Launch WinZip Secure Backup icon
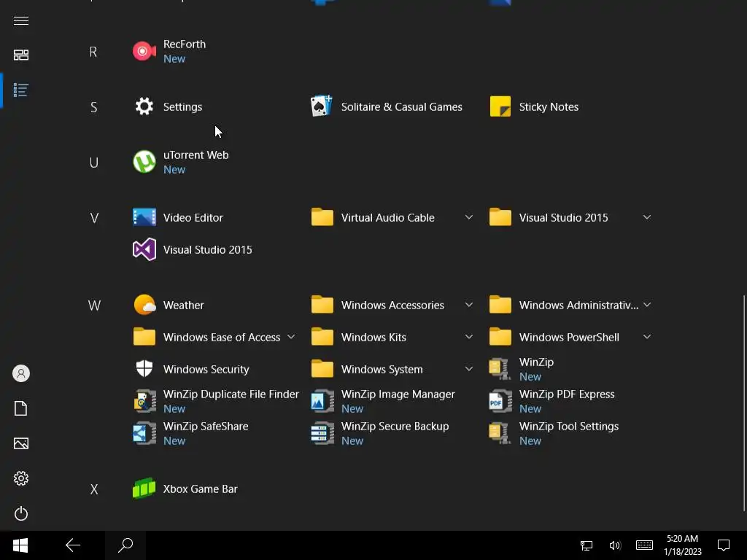 pyautogui.click(x=322, y=433)
